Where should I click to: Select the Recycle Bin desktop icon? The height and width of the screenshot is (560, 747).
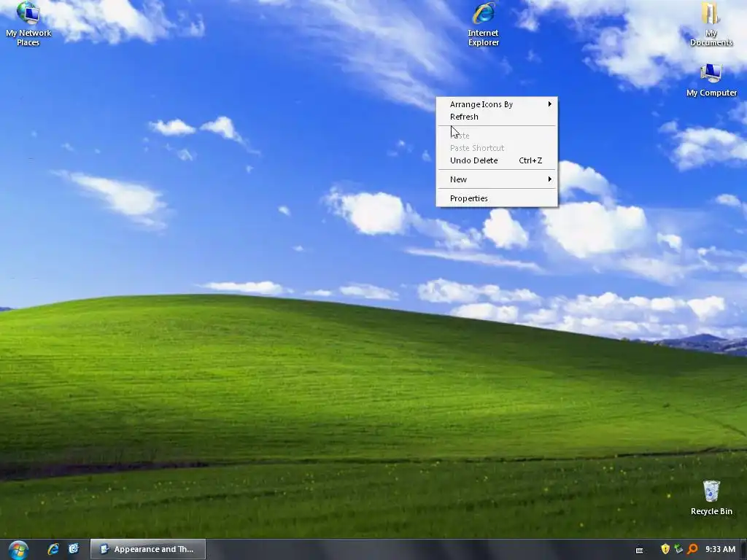pos(711,497)
